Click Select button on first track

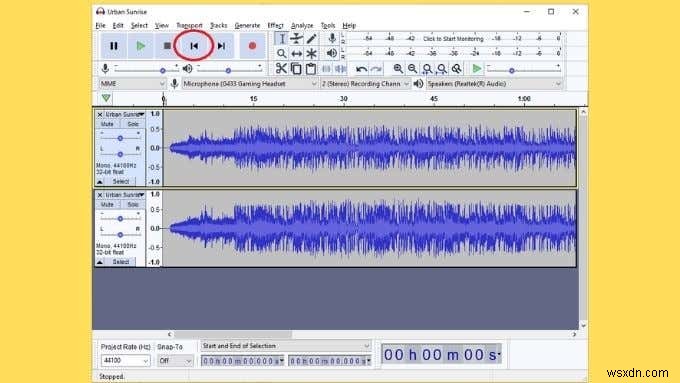pos(121,182)
